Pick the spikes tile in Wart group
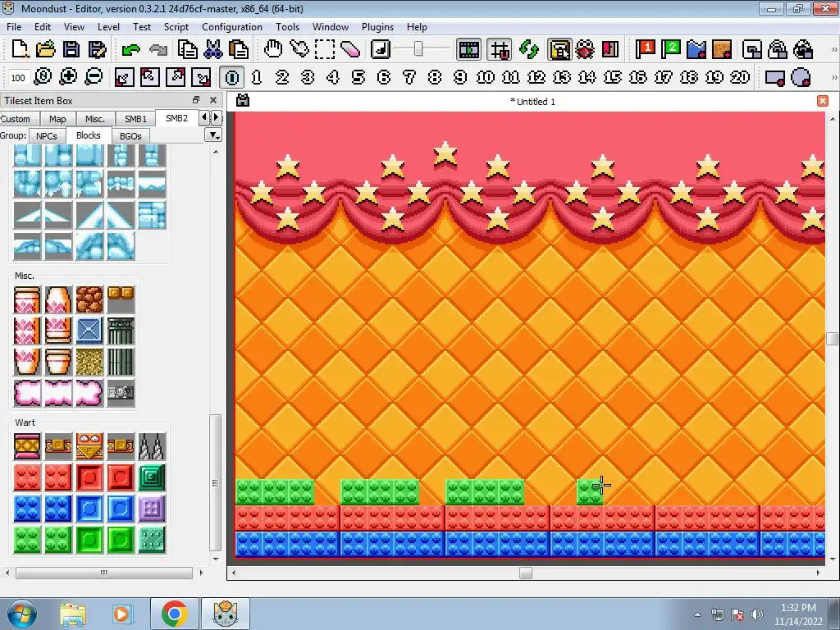This screenshot has height=630, width=840. [x=152, y=447]
